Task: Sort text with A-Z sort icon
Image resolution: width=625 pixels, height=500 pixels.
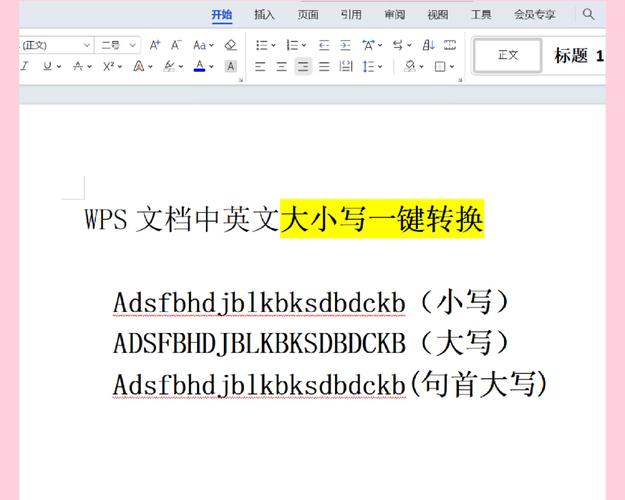Action: [x=428, y=45]
